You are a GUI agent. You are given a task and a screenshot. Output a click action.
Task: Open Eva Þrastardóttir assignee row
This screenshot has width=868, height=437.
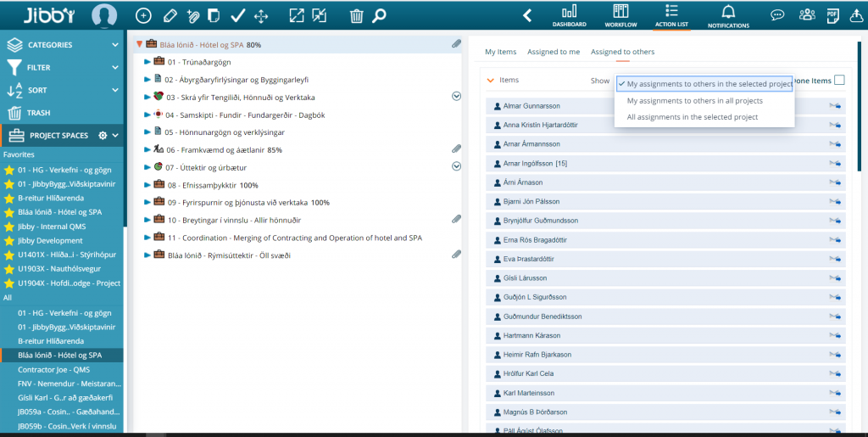click(665, 259)
